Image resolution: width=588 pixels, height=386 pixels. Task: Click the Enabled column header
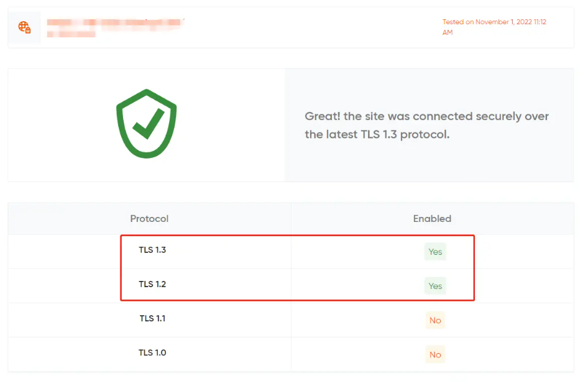(432, 219)
